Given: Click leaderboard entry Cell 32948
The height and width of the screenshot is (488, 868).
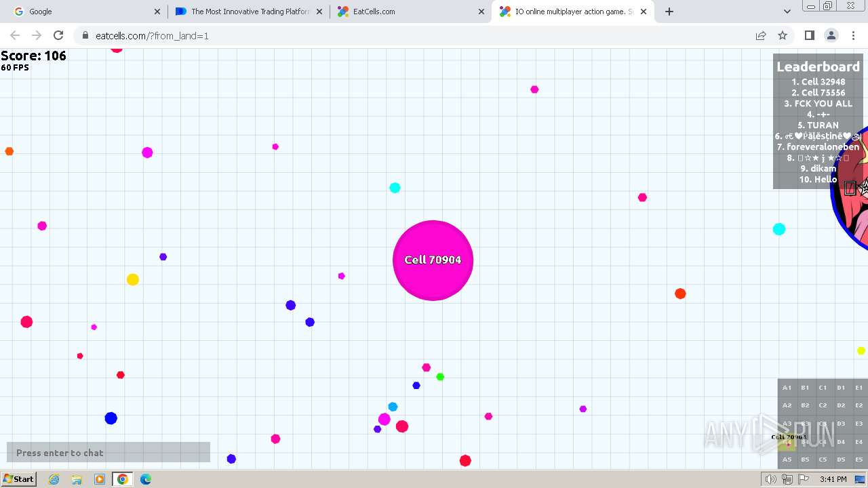Looking at the screenshot, I should point(818,82).
